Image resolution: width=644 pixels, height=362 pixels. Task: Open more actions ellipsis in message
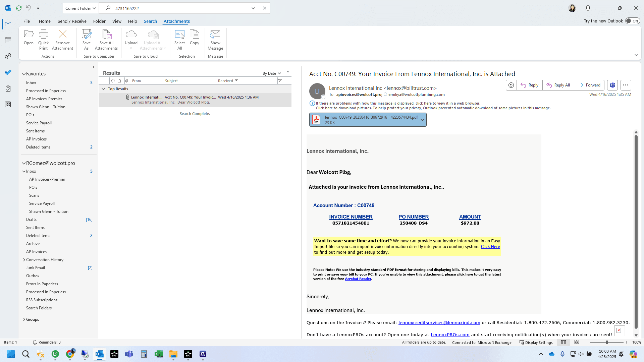(626, 85)
